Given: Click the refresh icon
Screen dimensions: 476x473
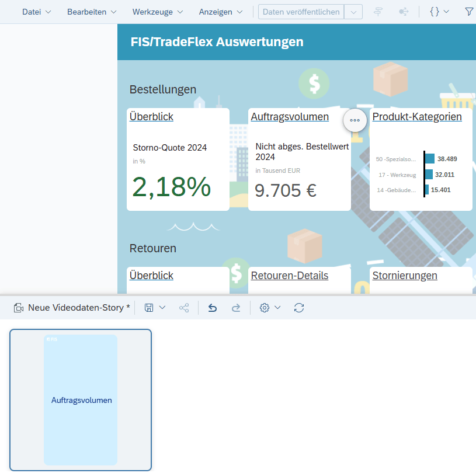Looking at the screenshot, I should pyautogui.click(x=299, y=308).
